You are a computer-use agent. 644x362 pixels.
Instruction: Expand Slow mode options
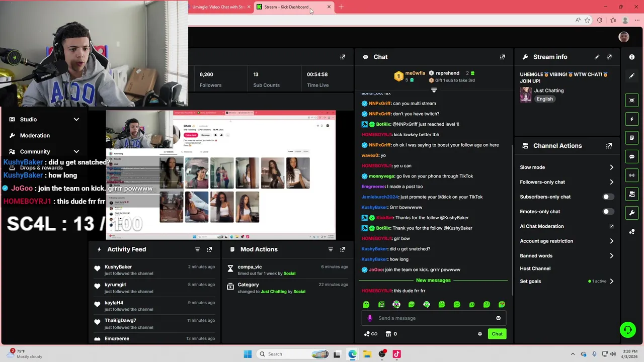pyautogui.click(x=611, y=167)
